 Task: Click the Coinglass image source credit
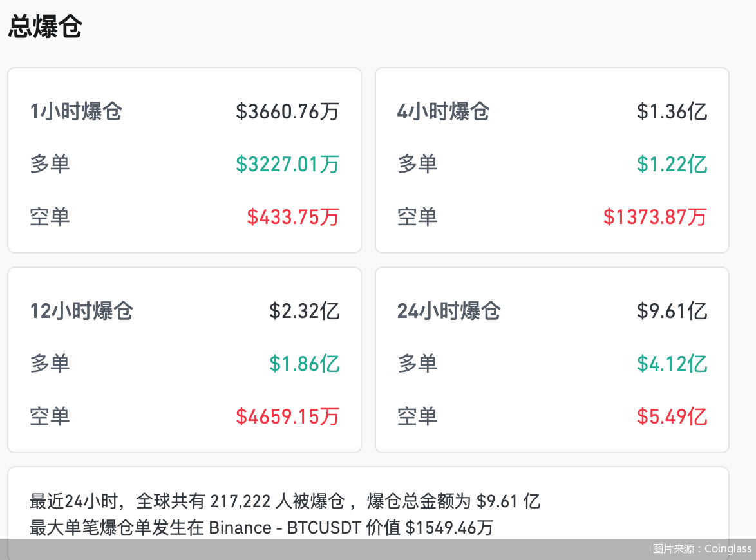702,548
